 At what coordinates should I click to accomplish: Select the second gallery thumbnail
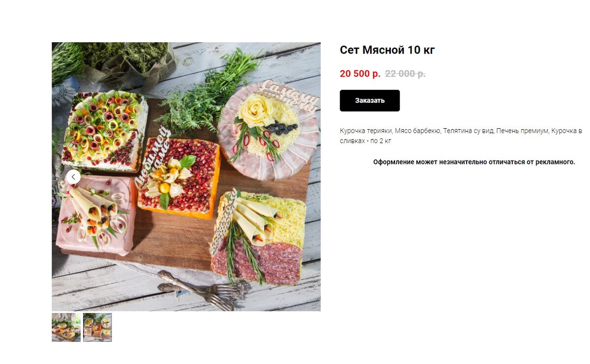coord(97,328)
